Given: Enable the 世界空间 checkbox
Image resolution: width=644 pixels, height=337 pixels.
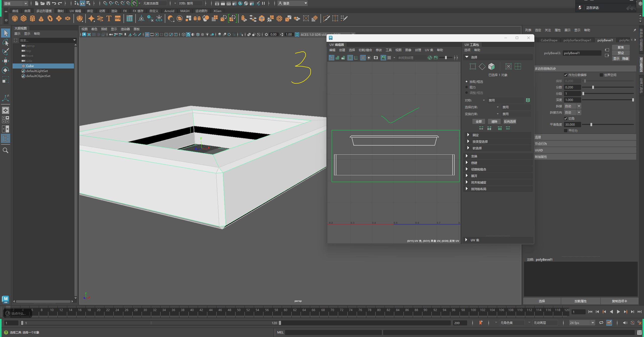Looking at the screenshot, I should (601, 75).
